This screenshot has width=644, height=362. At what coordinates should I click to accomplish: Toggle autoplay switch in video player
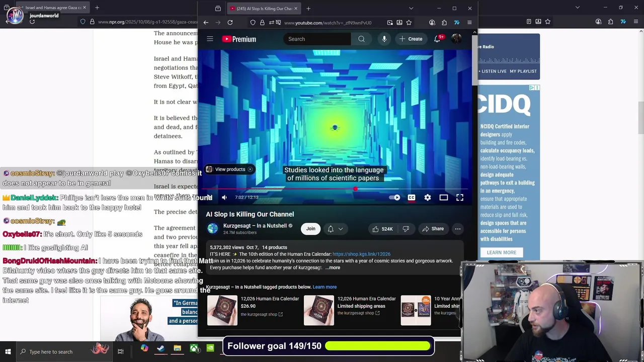pos(395,198)
